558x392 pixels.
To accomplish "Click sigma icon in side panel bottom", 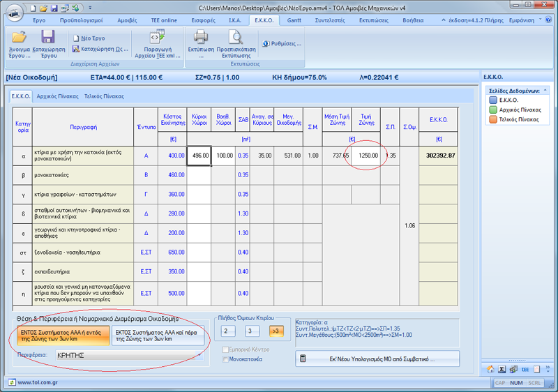I will point(502,369).
